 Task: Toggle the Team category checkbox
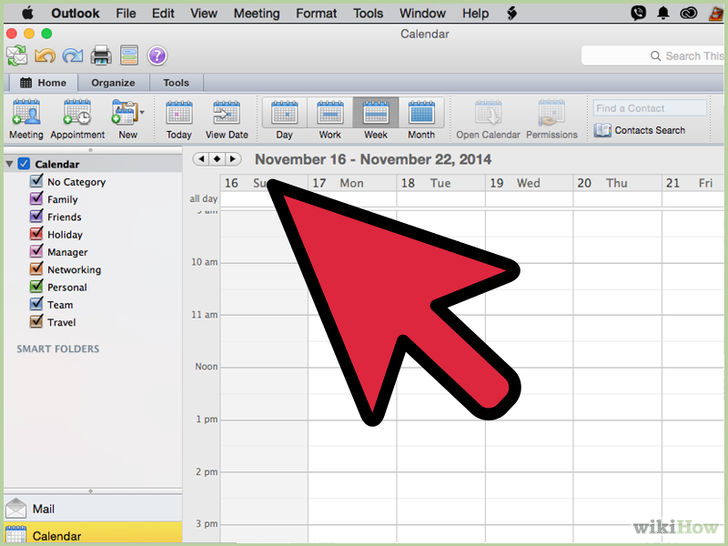(36, 304)
